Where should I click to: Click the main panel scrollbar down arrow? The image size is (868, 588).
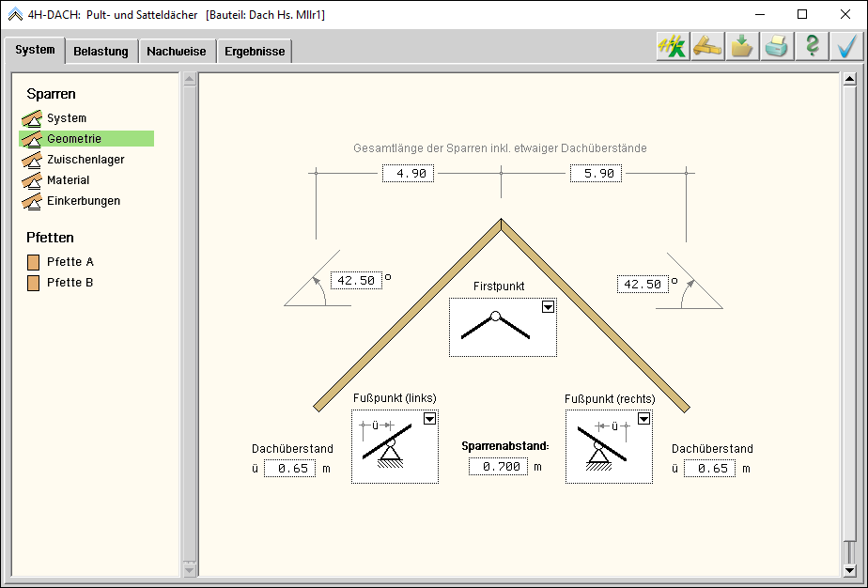point(849,569)
